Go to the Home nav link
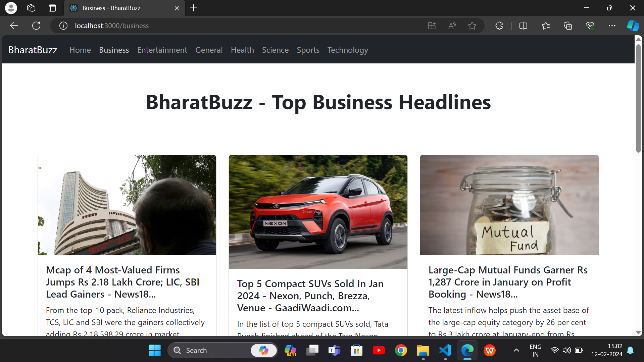Screen dimensions: 644x362 pyautogui.click(x=80, y=50)
